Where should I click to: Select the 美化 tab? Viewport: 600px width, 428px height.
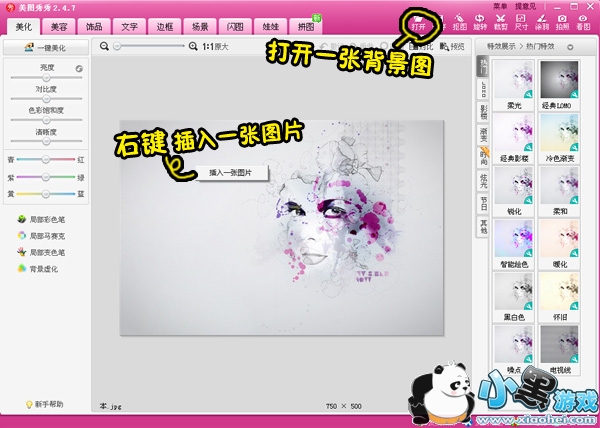23,26
